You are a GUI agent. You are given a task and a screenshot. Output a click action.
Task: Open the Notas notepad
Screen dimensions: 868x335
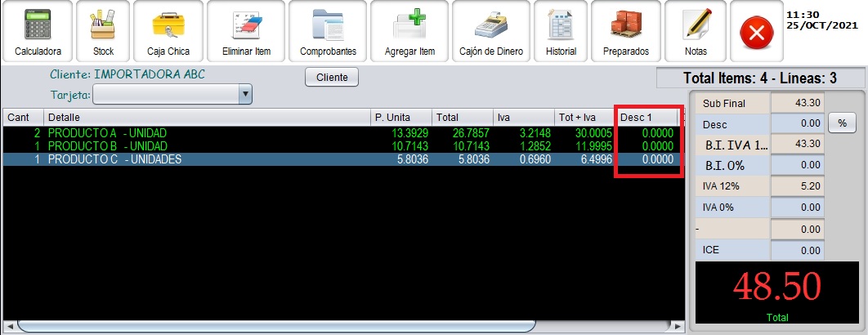click(x=695, y=33)
